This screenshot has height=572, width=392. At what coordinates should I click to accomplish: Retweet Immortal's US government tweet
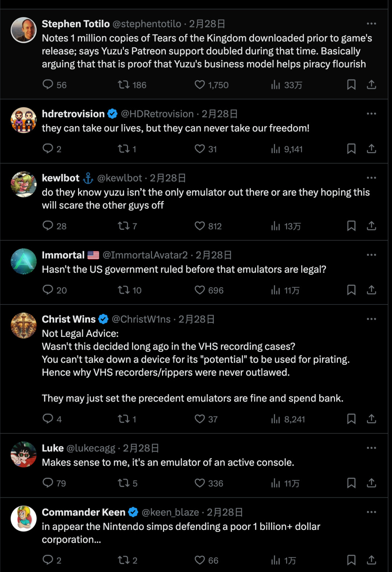point(123,290)
